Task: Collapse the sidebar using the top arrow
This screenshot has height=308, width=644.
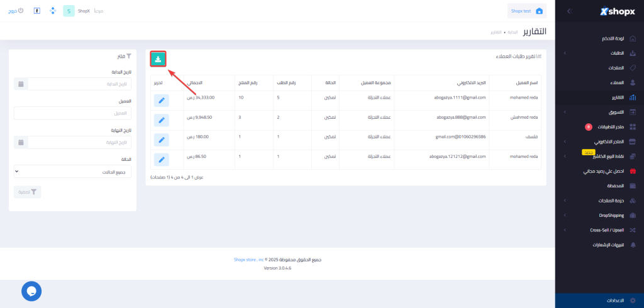Action: click(569, 11)
